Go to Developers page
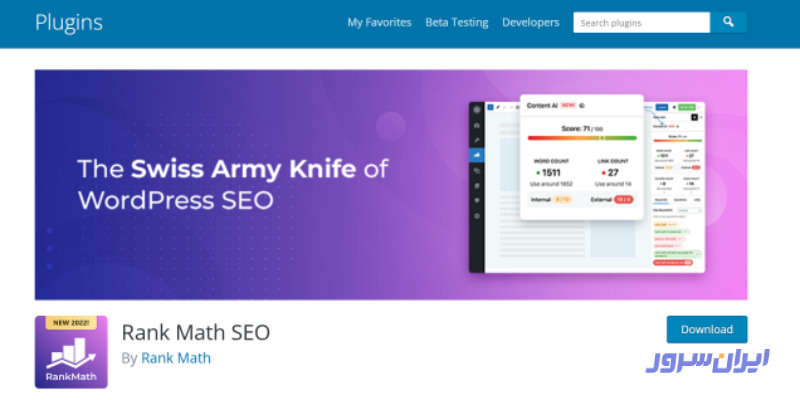 [x=531, y=22]
